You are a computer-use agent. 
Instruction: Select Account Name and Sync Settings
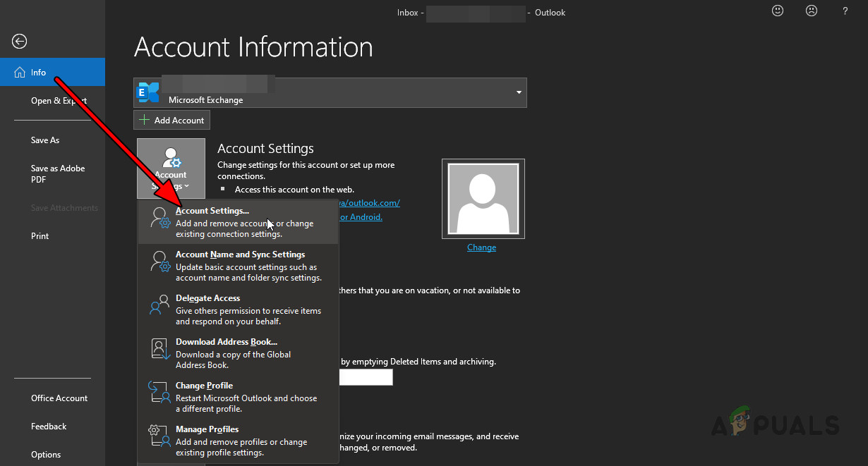point(240,254)
